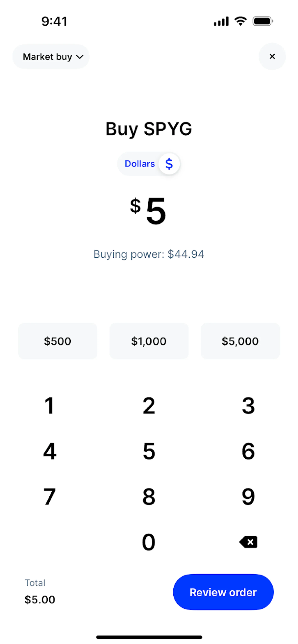Choose the $1,000 preset amount

coord(149,341)
